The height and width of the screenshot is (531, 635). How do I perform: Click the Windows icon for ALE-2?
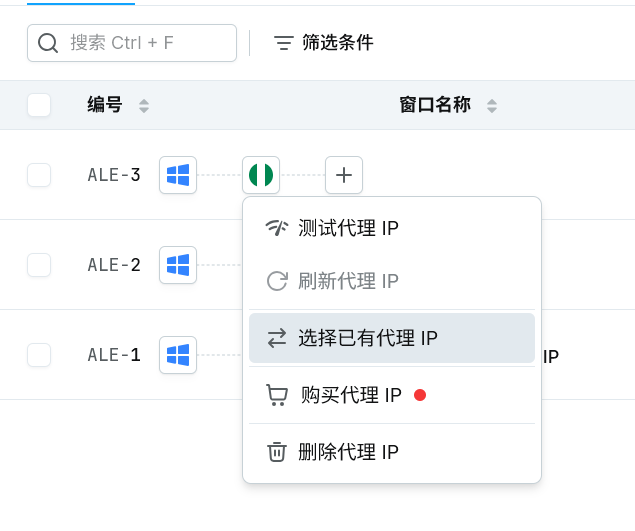click(178, 265)
